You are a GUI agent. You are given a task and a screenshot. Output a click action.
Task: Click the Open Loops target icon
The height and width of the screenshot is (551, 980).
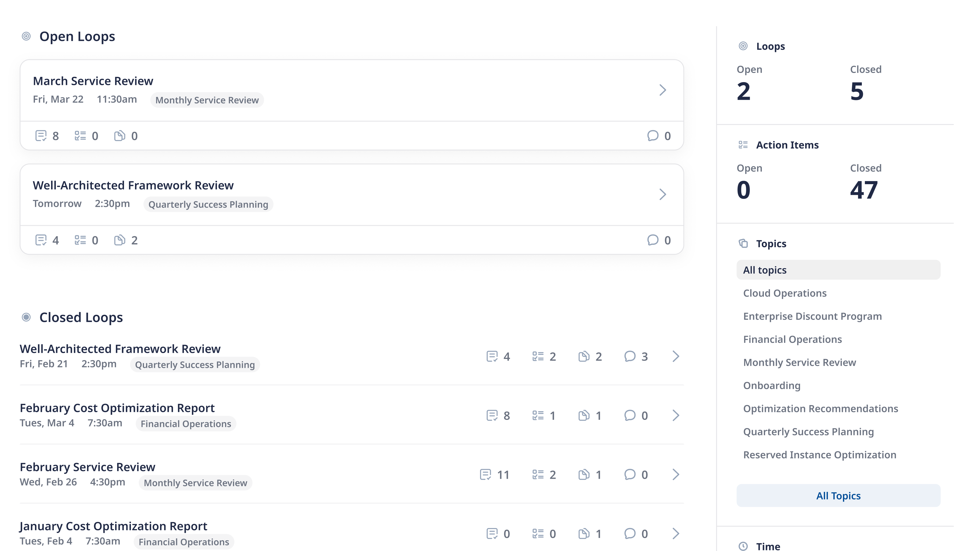26,36
